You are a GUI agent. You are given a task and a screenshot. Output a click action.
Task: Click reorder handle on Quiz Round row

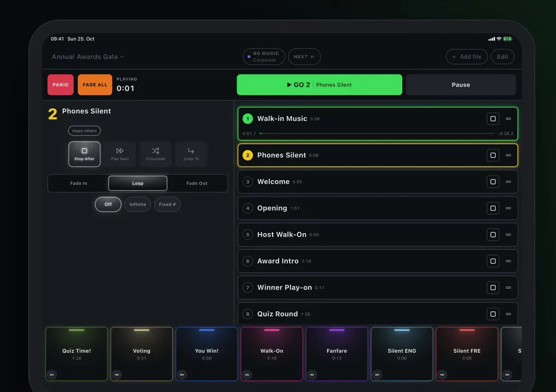(508, 314)
